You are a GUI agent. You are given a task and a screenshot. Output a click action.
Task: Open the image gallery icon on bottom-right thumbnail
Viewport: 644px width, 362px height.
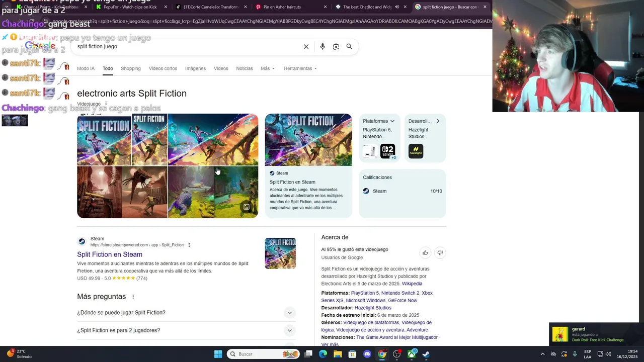point(247,207)
